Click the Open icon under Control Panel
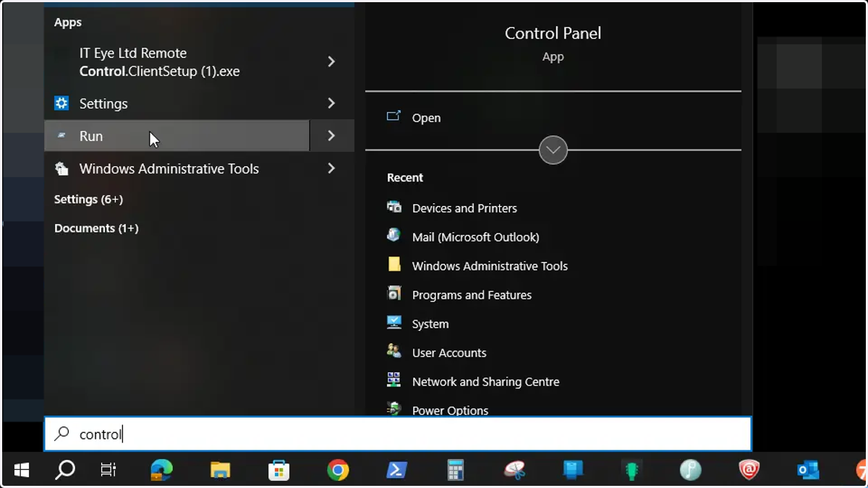The image size is (868, 488). pyautogui.click(x=393, y=116)
